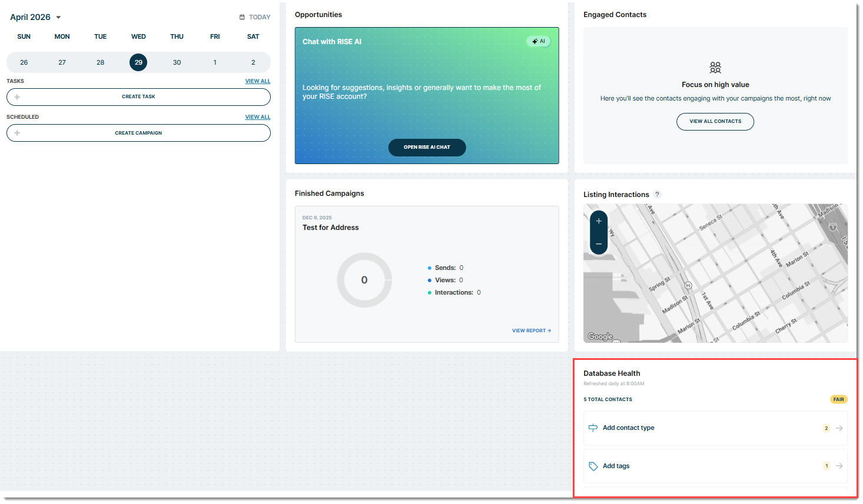Click the Database Health heading
This screenshot has width=863, height=504.
click(x=612, y=373)
